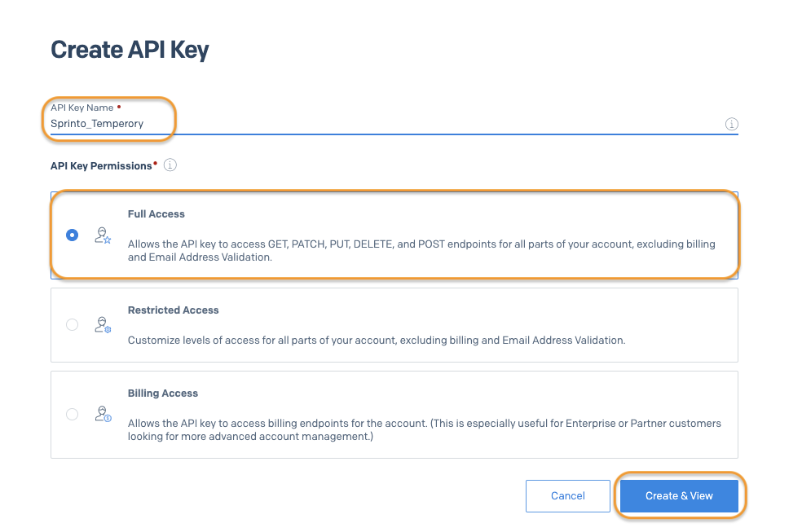Click the Create API Key page title
The height and width of the screenshot is (532, 802).
click(x=130, y=50)
